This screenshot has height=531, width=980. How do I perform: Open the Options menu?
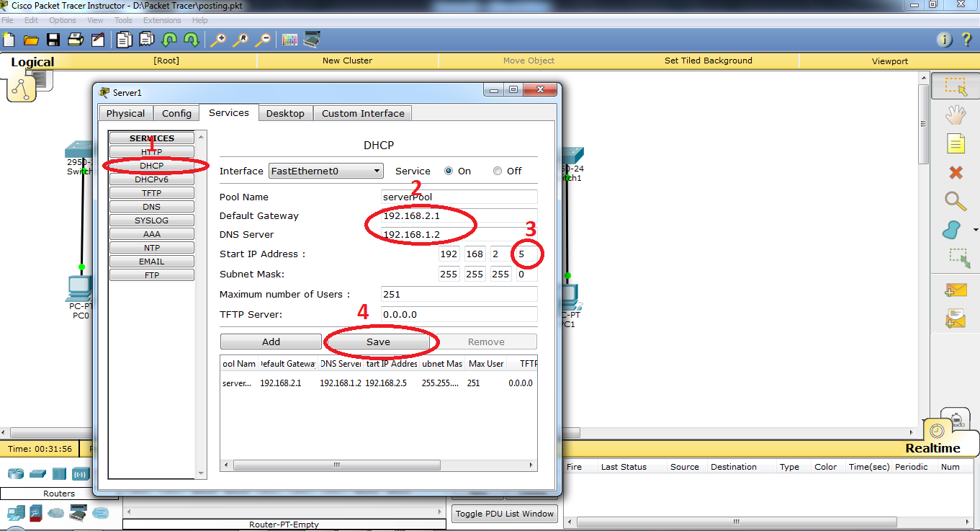click(63, 20)
